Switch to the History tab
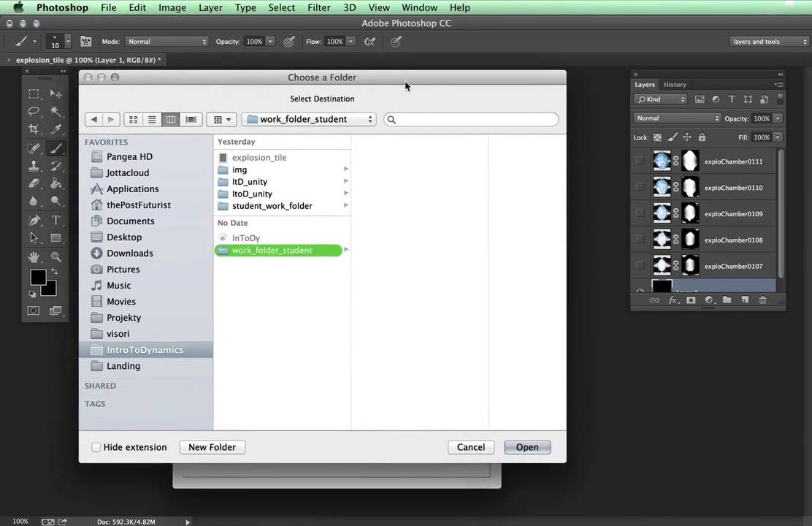The width and height of the screenshot is (812, 526). point(675,85)
